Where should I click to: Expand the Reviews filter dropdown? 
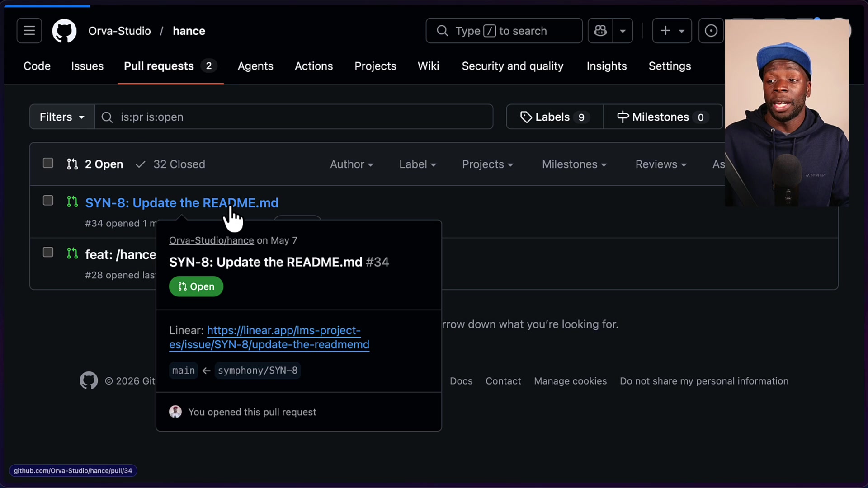pyautogui.click(x=661, y=164)
